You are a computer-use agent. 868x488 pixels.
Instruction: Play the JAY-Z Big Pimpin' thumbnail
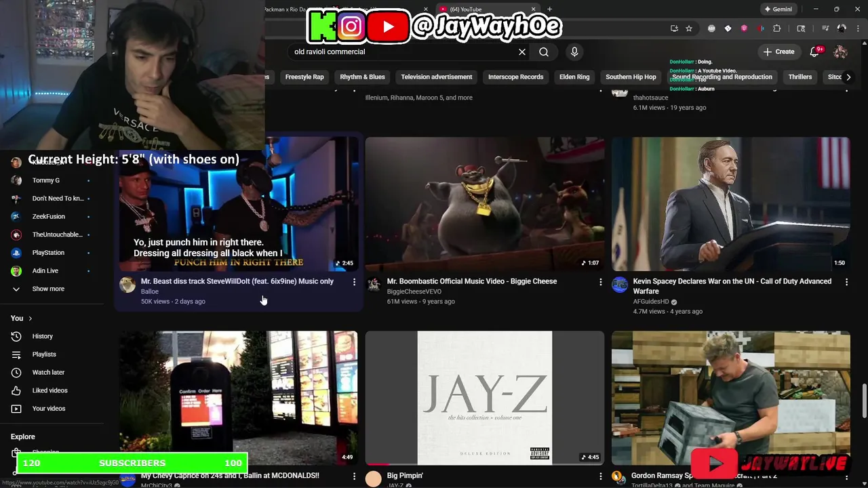(x=485, y=398)
